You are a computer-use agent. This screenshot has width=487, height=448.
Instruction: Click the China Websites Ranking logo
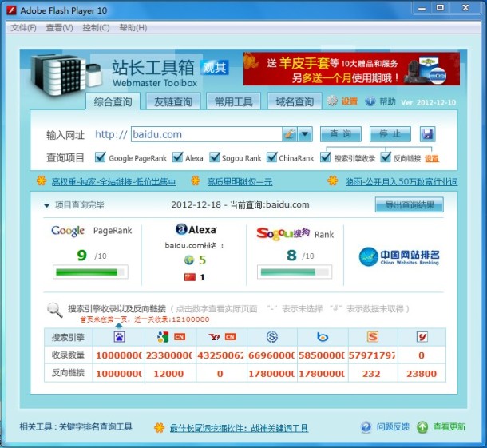399,256
